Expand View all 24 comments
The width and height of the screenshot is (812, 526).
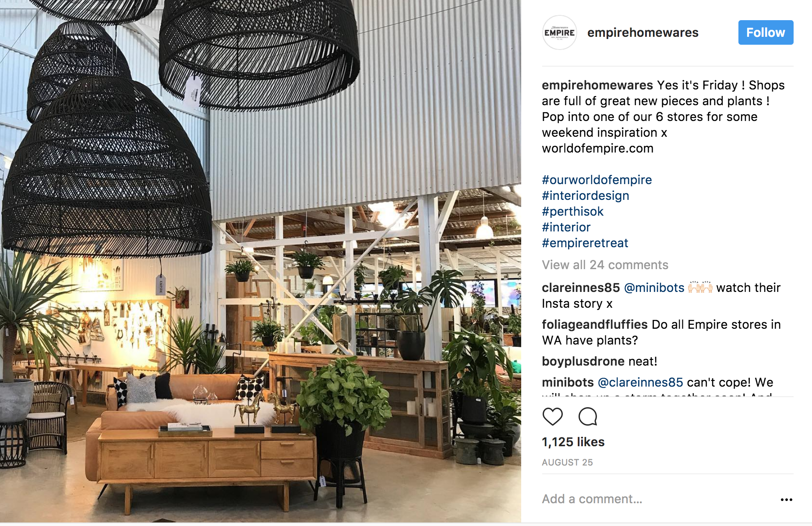pyautogui.click(x=605, y=265)
